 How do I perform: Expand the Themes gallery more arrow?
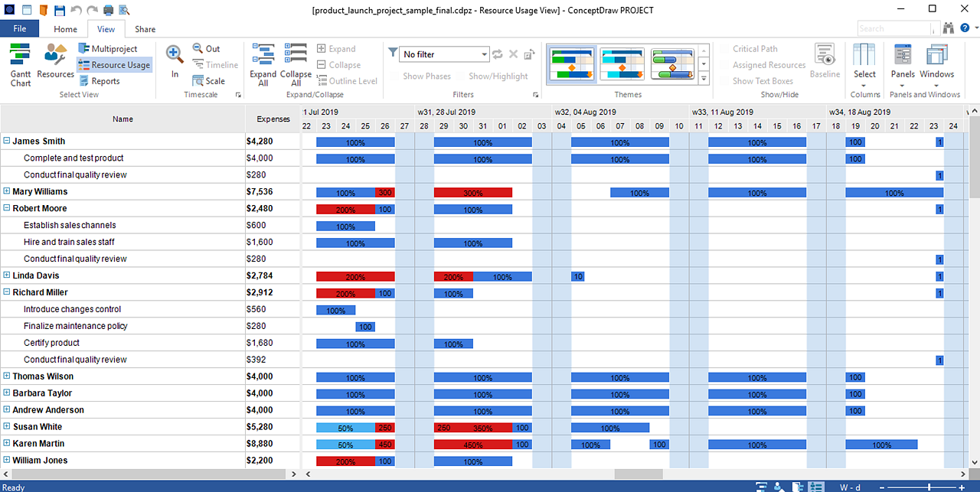704,77
